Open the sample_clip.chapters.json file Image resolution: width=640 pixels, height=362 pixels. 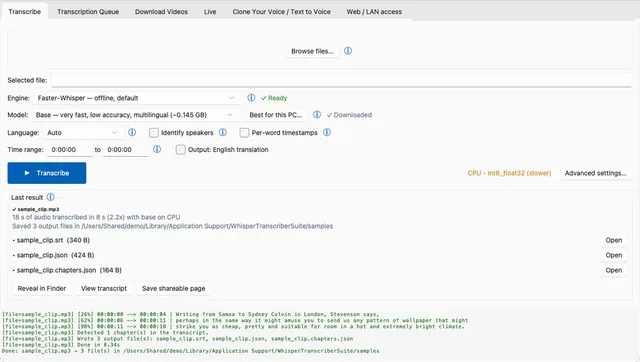(613, 270)
